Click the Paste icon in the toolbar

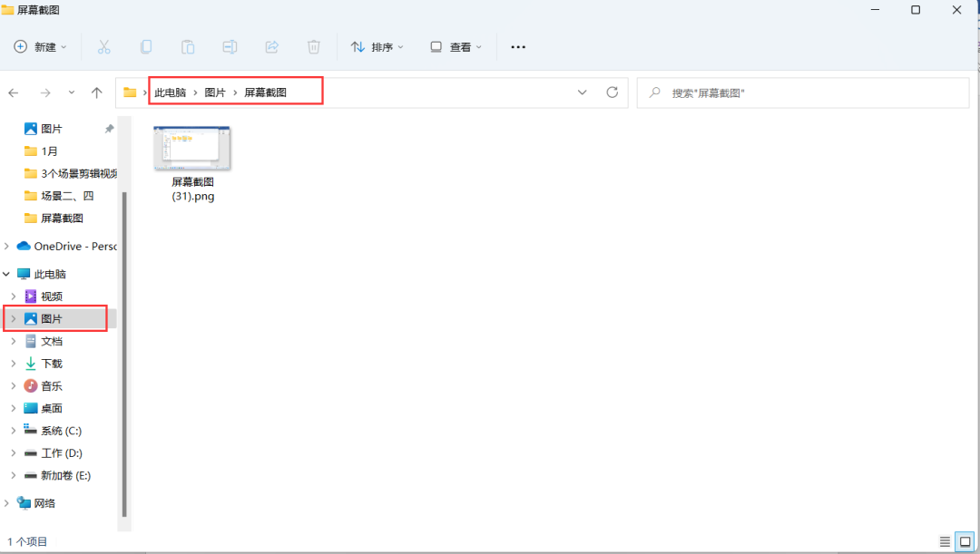click(x=187, y=46)
